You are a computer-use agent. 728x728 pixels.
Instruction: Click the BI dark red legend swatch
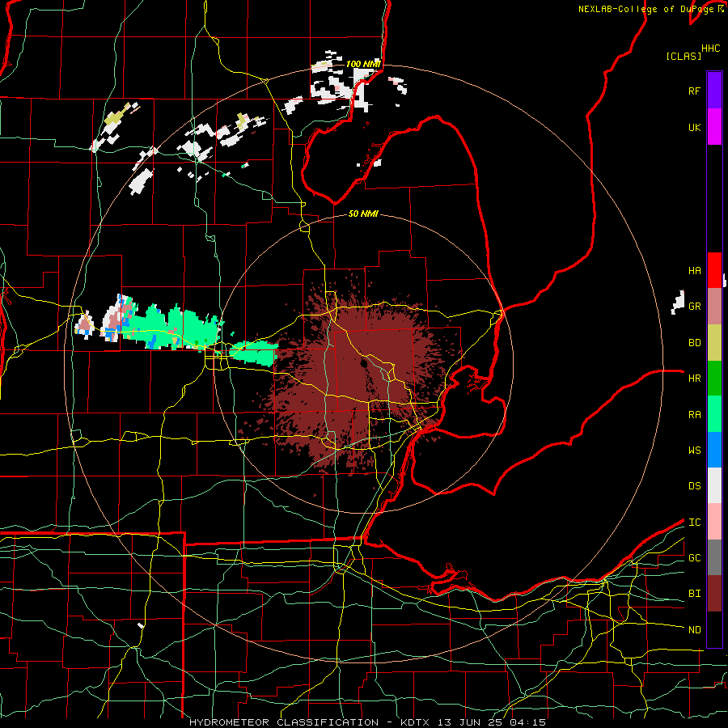(714, 594)
